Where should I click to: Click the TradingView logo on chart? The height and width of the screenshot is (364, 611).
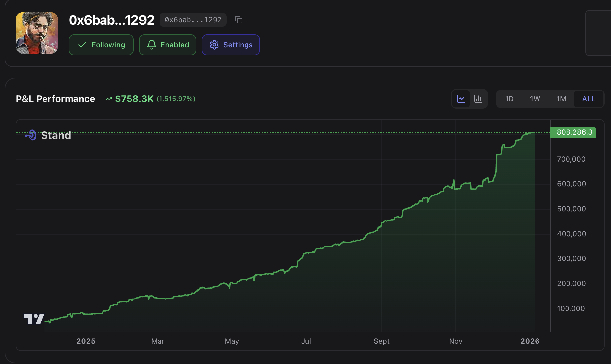tap(34, 319)
